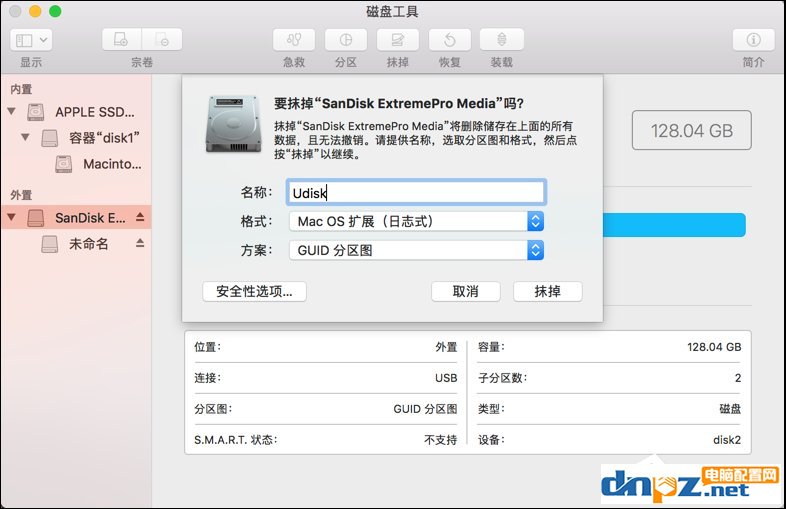Image resolution: width=786 pixels, height=509 pixels.
Task: Click the add volume toolbar icon
Action: pyautogui.click(x=121, y=39)
